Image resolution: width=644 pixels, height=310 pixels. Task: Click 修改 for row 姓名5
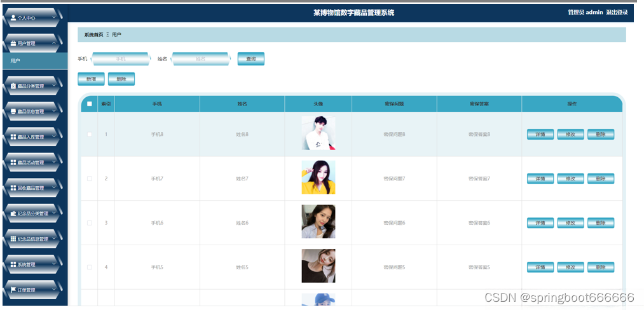click(x=570, y=267)
